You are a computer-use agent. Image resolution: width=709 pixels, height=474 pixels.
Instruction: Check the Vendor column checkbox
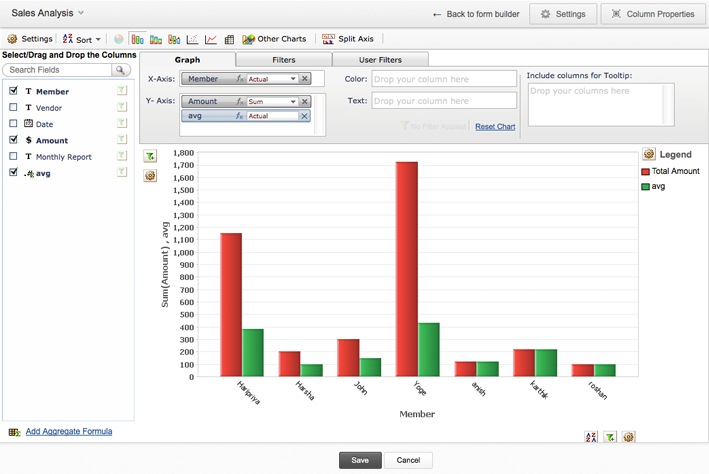13,107
